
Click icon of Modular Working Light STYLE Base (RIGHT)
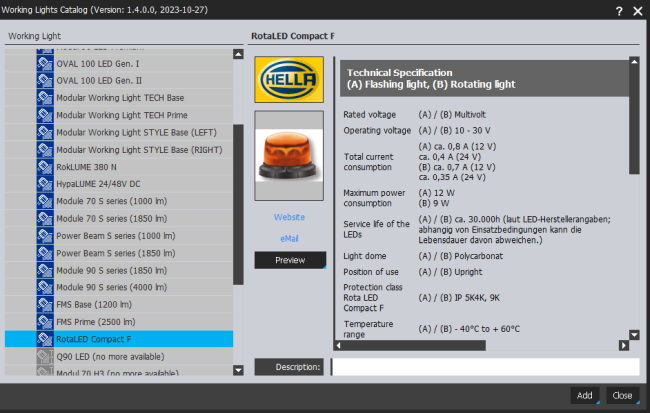pyautogui.click(x=45, y=150)
